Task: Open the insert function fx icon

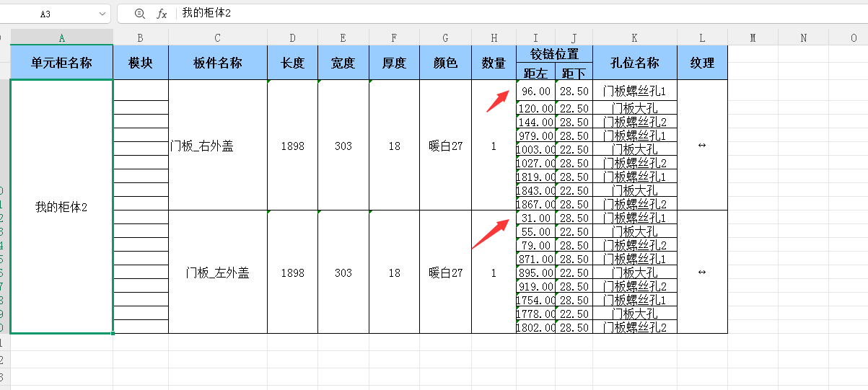Action: [162, 14]
